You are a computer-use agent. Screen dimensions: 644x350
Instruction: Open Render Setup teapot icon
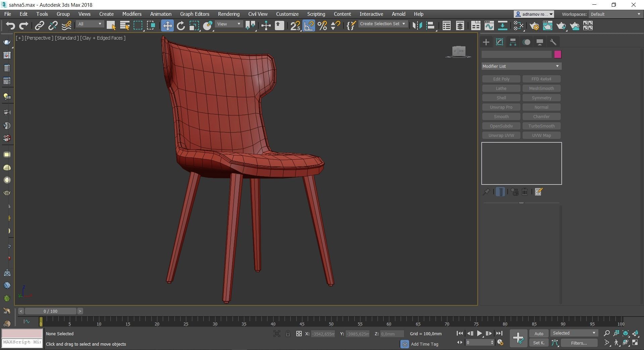(534, 26)
